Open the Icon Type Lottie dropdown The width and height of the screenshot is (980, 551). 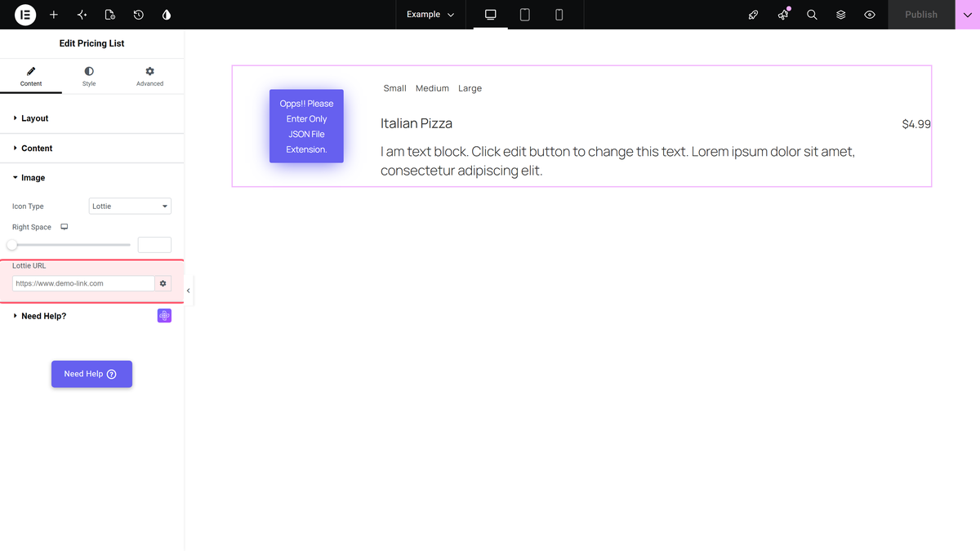click(130, 207)
